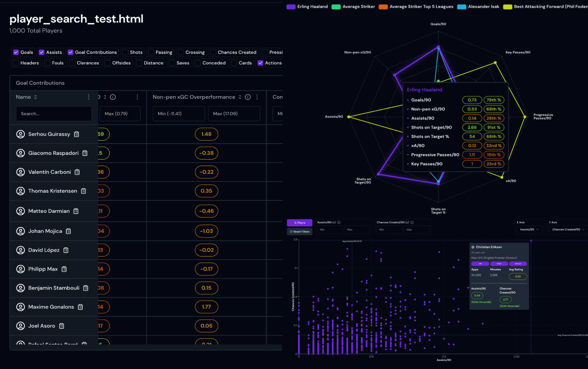The image size is (588, 369).
Task: Select the Benjamin Stambouli player name
Action: click(x=54, y=288)
